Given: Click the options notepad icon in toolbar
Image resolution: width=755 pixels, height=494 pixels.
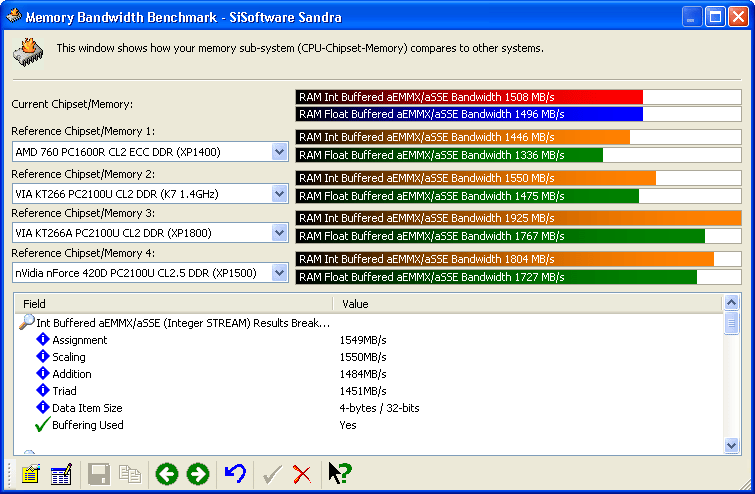Looking at the screenshot, I should click(31, 474).
